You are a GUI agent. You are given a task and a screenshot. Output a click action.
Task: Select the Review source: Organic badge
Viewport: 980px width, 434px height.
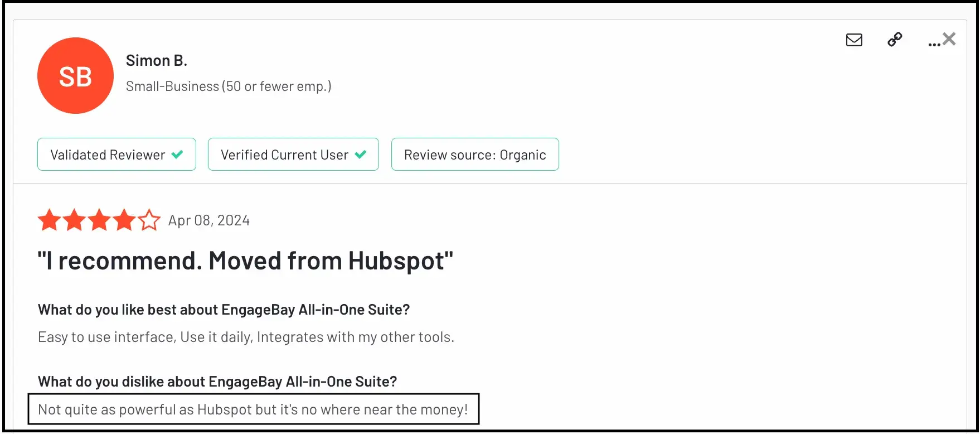tap(475, 155)
